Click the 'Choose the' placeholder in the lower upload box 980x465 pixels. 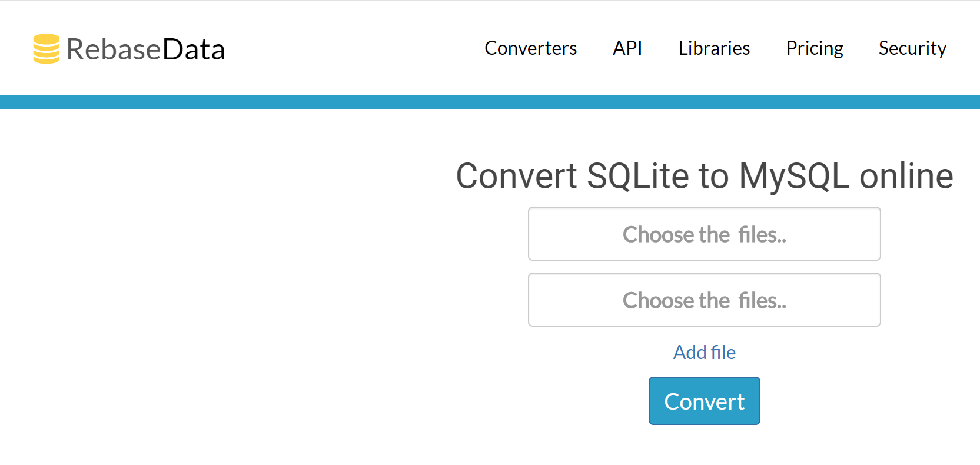676,301
